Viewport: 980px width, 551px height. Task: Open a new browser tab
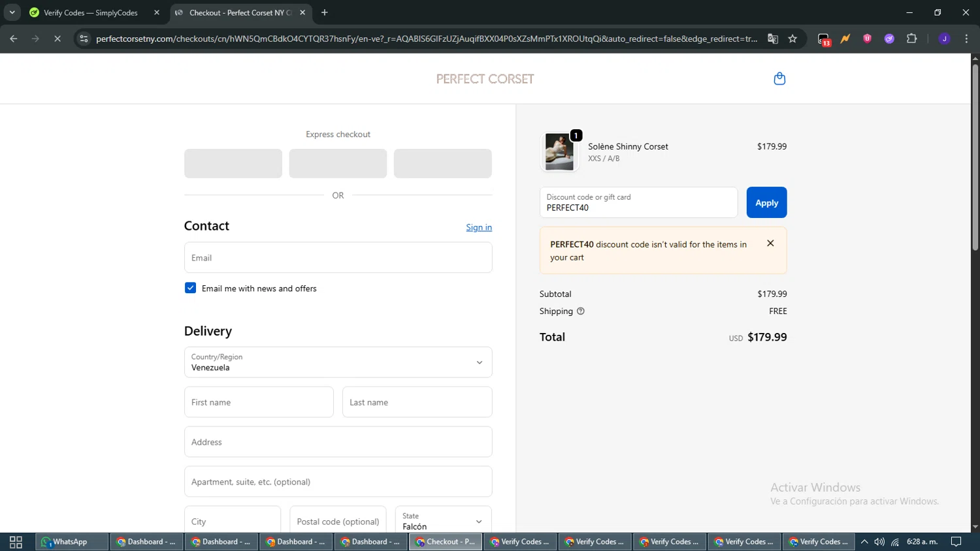tap(325, 12)
